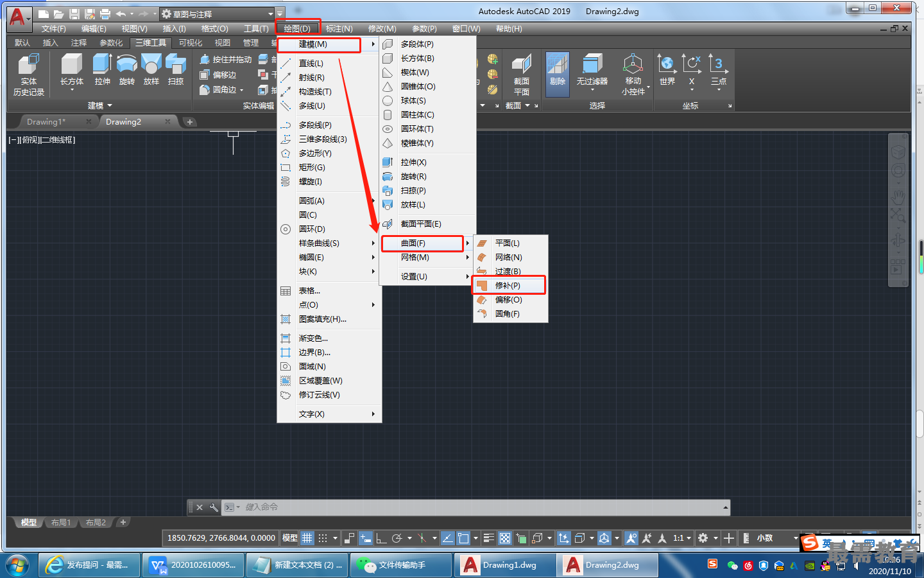
Task: Toggle ortho mode in status bar
Action: click(381, 538)
